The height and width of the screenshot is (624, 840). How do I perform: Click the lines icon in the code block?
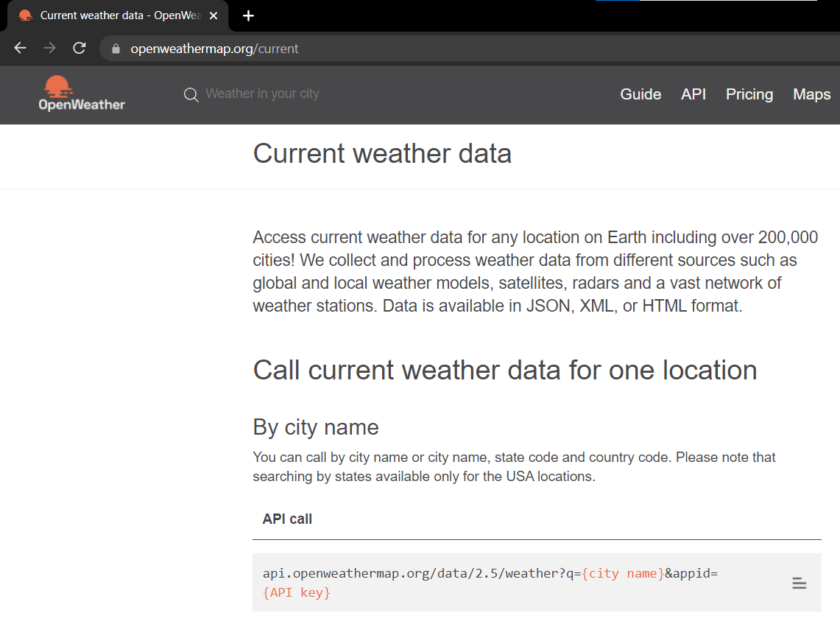(799, 583)
